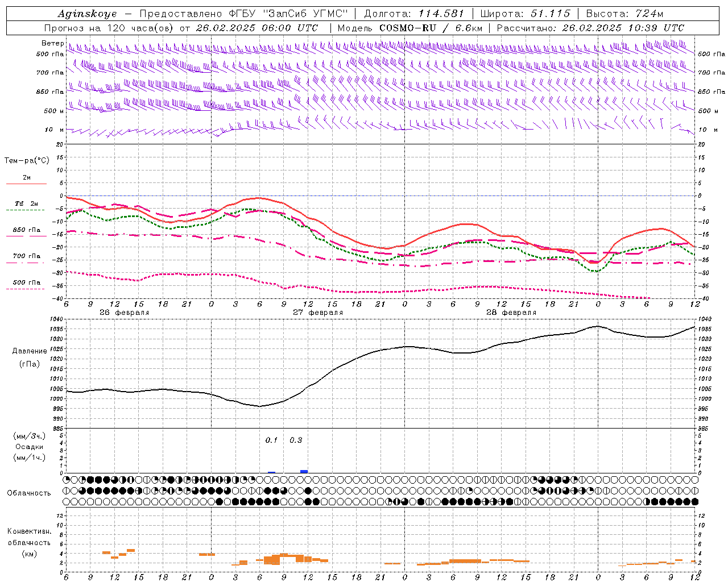Click the "700 гПа" temperature legend entry
This screenshot has width=728, height=582.
(27, 256)
